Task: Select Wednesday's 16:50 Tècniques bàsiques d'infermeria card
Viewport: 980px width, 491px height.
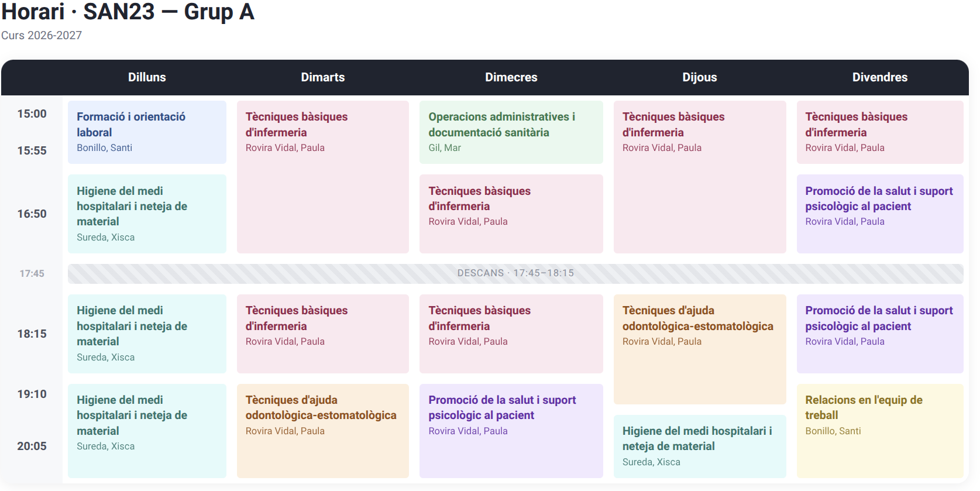Action: (x=511, y=214)
